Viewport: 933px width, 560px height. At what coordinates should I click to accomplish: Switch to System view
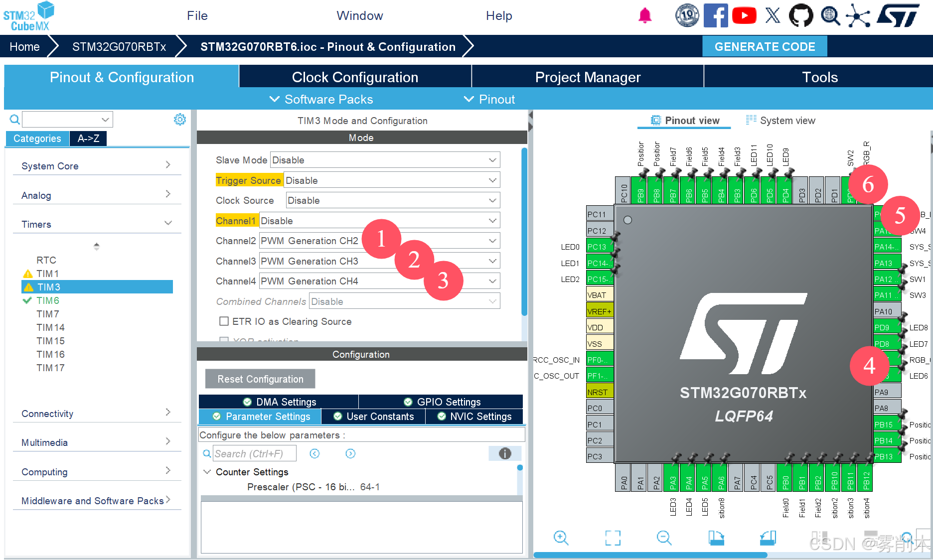(780, 121)
